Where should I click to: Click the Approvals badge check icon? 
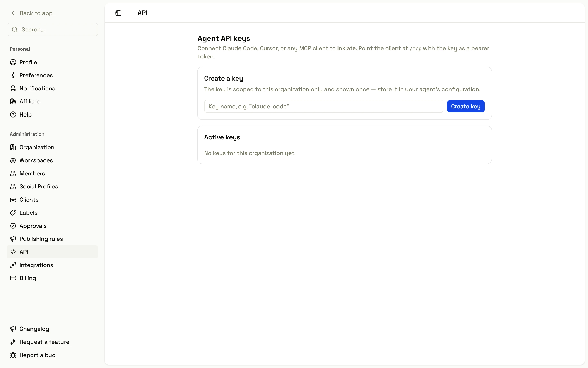[x=13, y=226]
